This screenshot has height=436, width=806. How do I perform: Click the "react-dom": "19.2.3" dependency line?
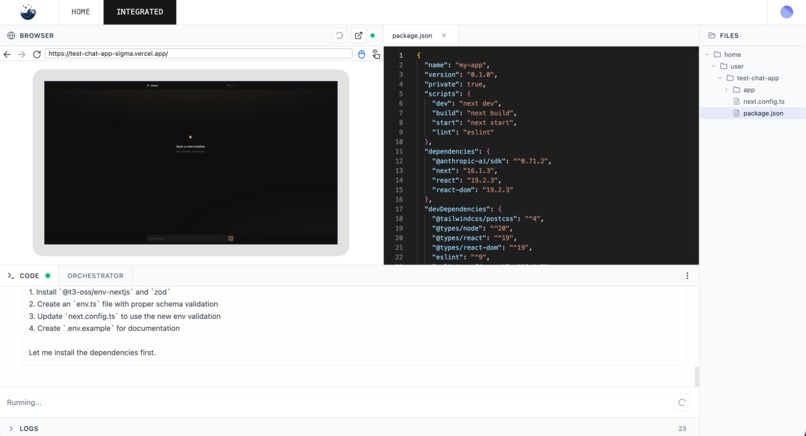(x=472, y=190)
